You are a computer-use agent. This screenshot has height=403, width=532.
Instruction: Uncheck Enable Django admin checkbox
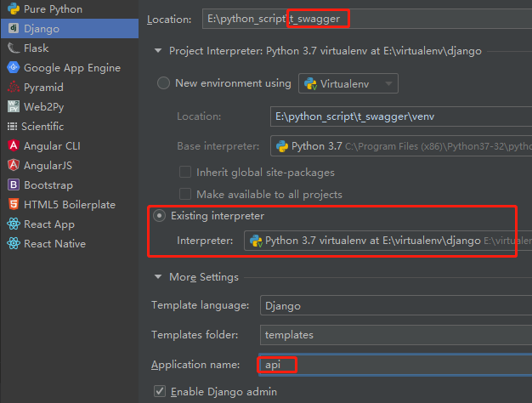point(160,391)
